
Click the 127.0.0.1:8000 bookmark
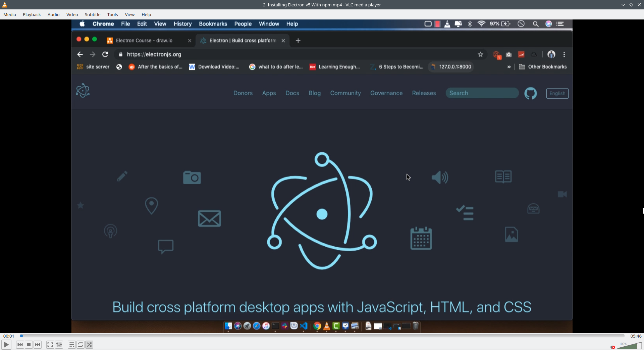[451, 67]
